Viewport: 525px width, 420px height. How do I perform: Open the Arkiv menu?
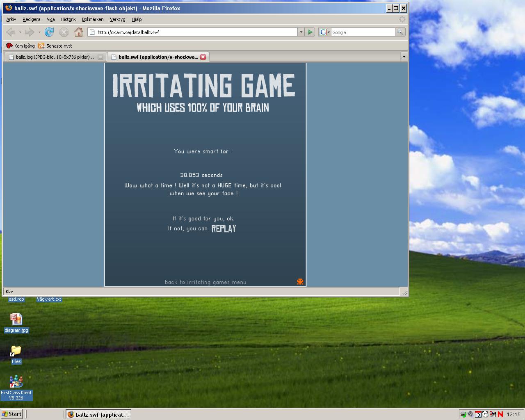(x=11, y=19)
